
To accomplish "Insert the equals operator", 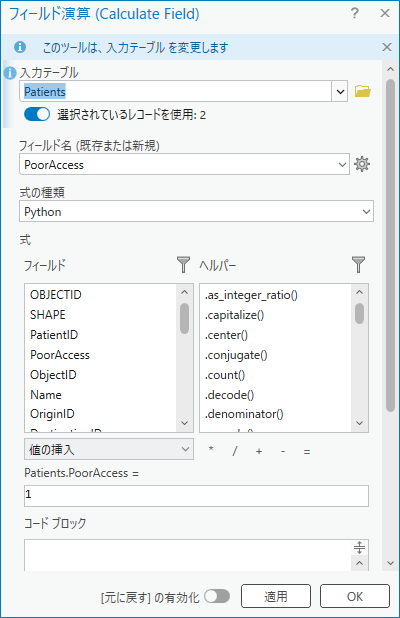I will (307, 452).
